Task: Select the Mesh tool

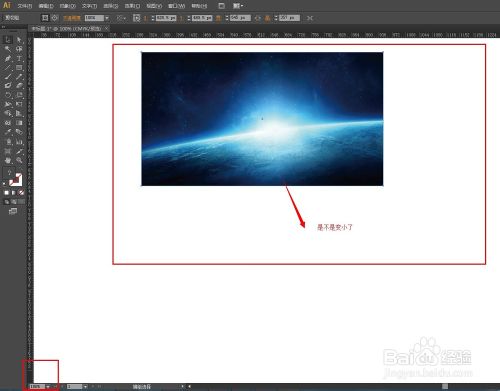Action: (8, 123)
